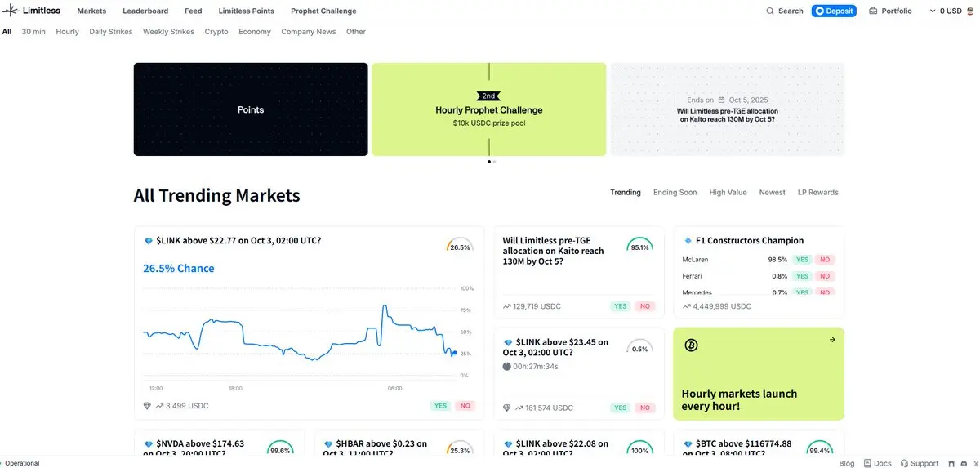Open the Hourly Prophet Challenge banner

[x=488, y=109]
